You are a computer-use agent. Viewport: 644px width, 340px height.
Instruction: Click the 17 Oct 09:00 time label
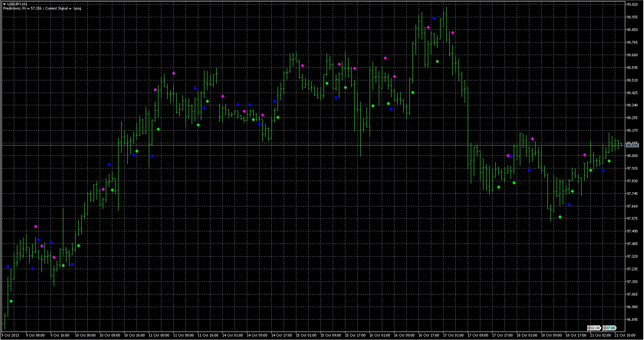pyautogui.click(x=478, y=335)
